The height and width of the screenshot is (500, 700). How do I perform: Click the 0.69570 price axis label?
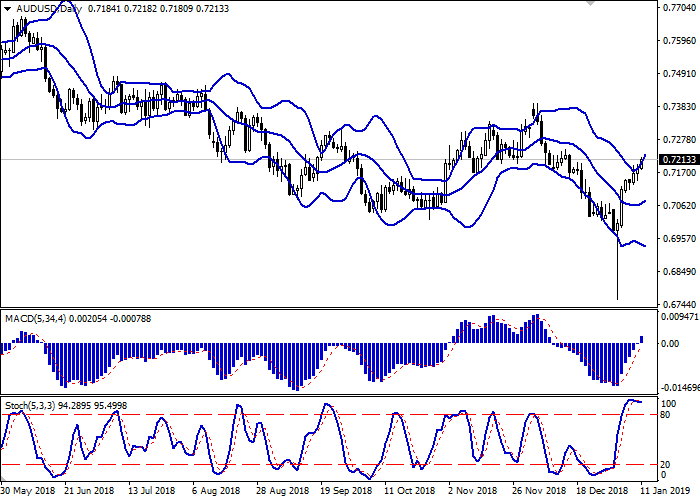pos(678,239)
